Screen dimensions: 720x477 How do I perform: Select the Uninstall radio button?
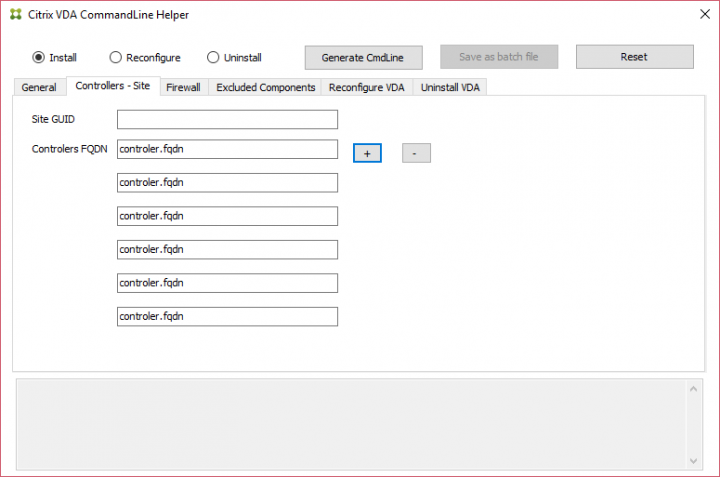point(213,57)
